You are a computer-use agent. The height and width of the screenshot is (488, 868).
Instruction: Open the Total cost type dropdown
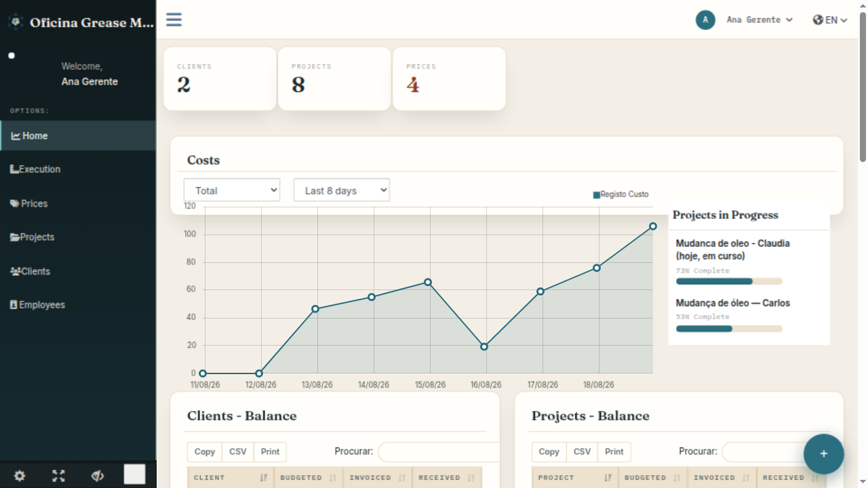(x=232, y=190)
